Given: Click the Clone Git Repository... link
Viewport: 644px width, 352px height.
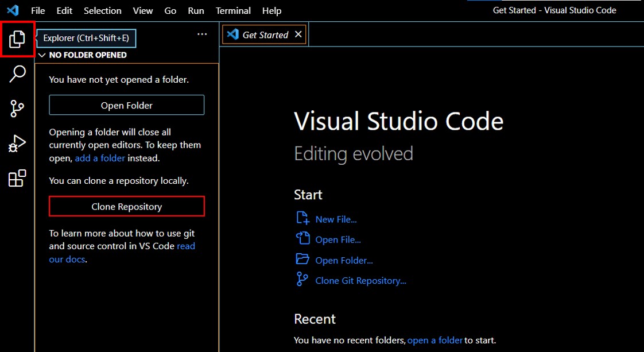Looking at the screenshot, I should 360,281.
